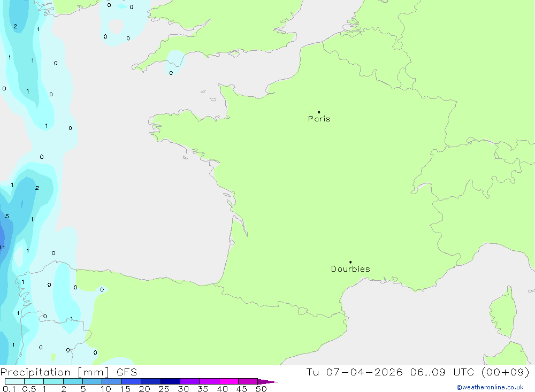Image resolution: width=535 pixels, height=392 pixels.
Task: Click the date text 'Tu 07-04-2026 06..09 UTC'
Action: pos(392,372)
